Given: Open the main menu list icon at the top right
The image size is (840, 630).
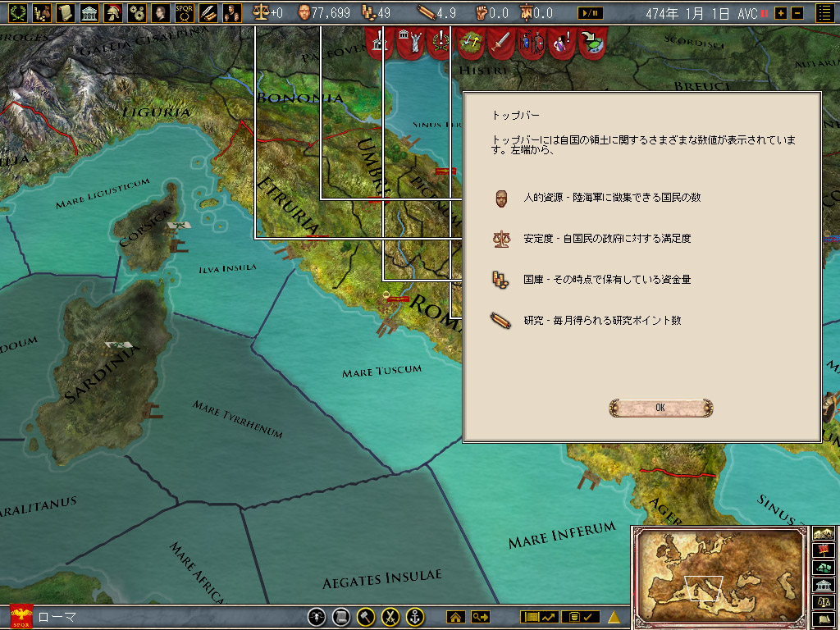Looking at the screenshot, I should pyautogui.click(x=825, y=13).
